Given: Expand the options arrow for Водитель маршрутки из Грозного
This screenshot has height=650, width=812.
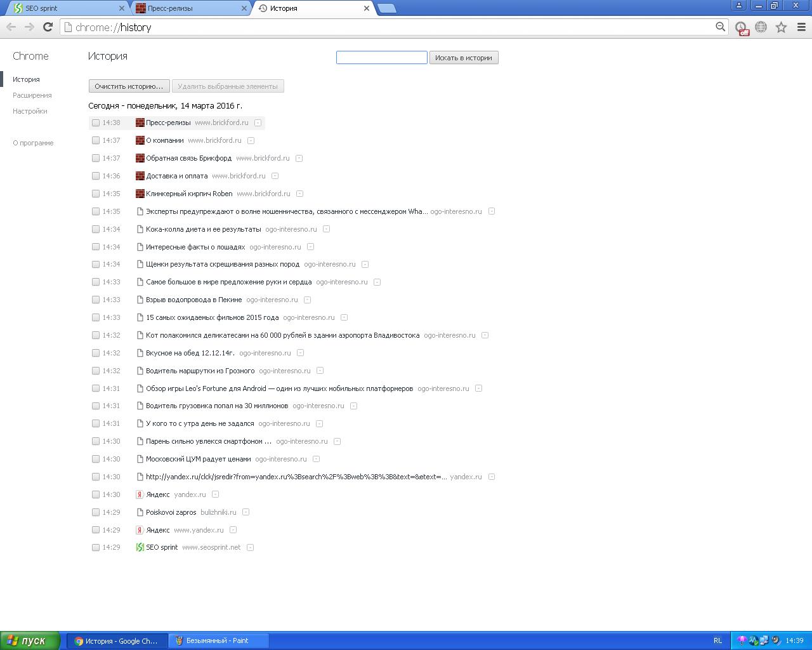Looking at the screenshot, I should point(320,371).
